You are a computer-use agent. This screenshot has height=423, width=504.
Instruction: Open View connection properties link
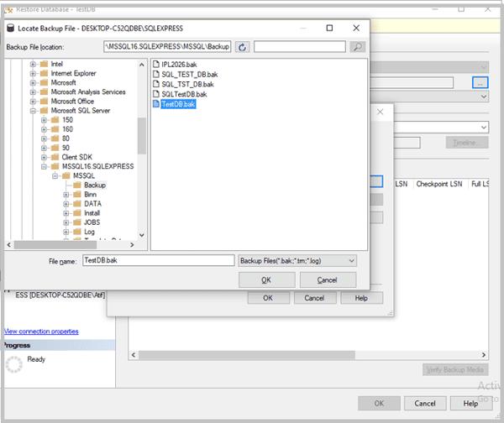click(x=41, y=332)
